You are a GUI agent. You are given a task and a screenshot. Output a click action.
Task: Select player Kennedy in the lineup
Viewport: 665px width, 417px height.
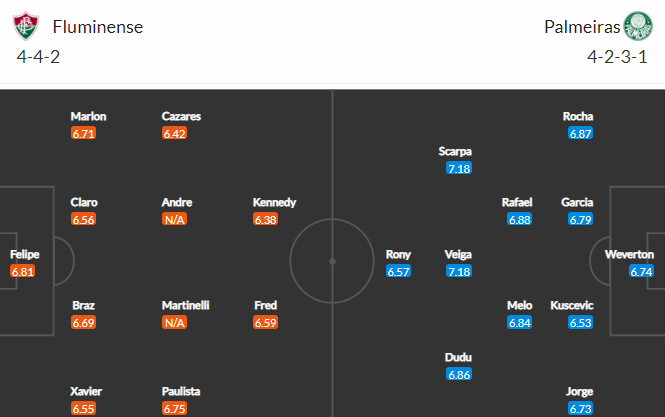tap(274, 202)
